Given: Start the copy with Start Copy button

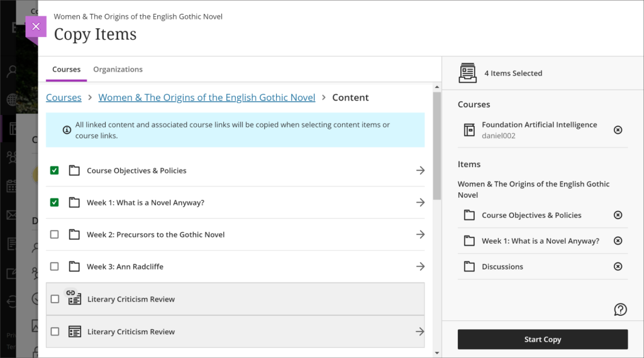Looking at the screenshot, I should [x=543, y=340].
